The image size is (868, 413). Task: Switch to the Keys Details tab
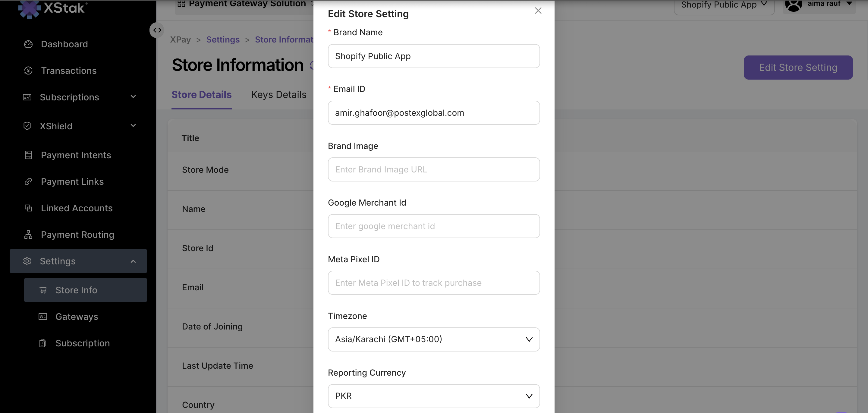tap(279, 95)
